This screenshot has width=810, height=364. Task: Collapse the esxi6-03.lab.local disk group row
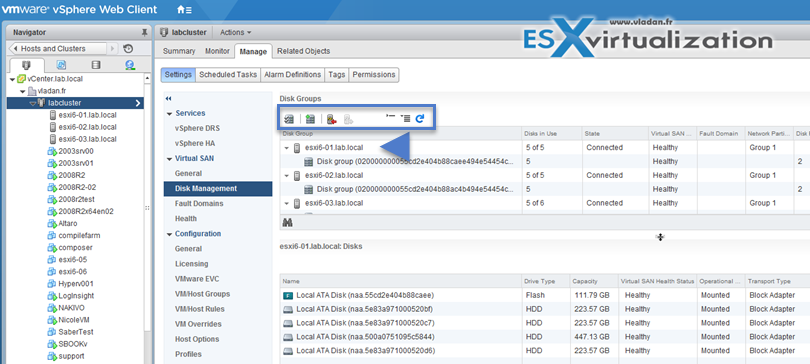pos(286,203)
